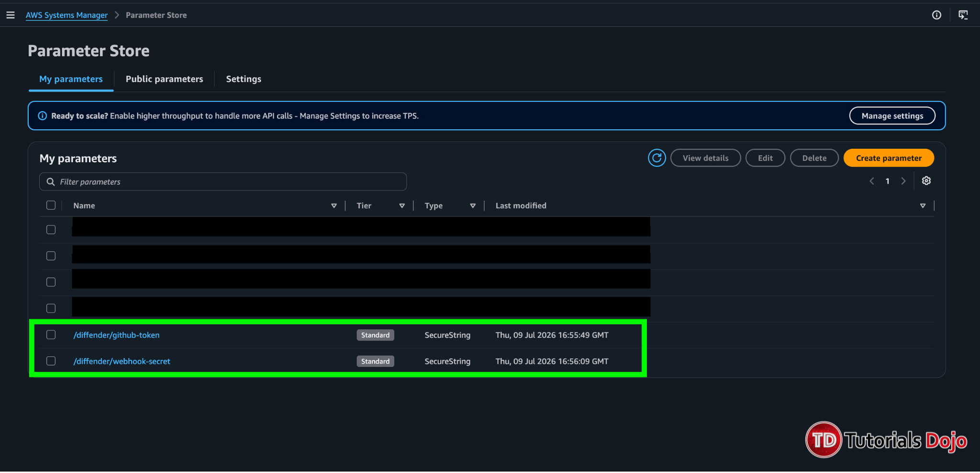Check the first redacted row checkbox
Image resolution: width=980 pixels, height=473 pixels.
pyautogui.click(x=51, y=230)
